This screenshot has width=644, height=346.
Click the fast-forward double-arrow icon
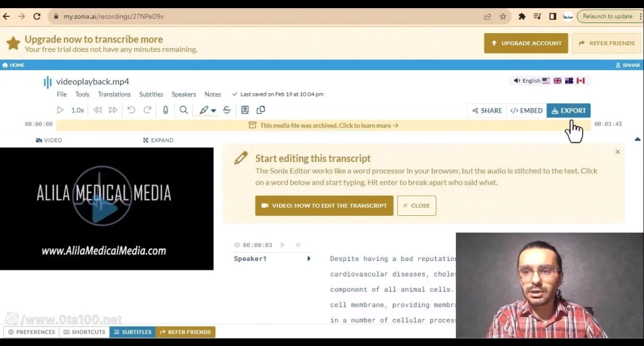[x=113, y=110]
